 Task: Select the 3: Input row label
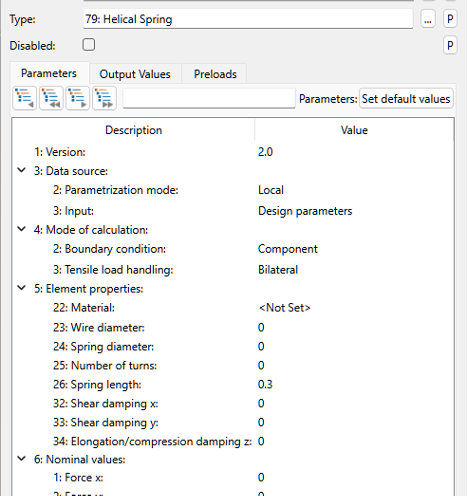[x=73, y=211]
